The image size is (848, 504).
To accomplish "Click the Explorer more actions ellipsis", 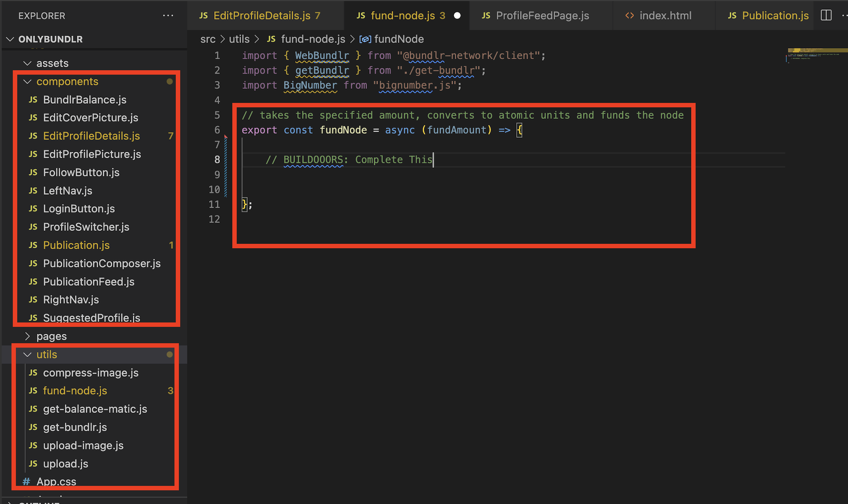I will 168,15.
